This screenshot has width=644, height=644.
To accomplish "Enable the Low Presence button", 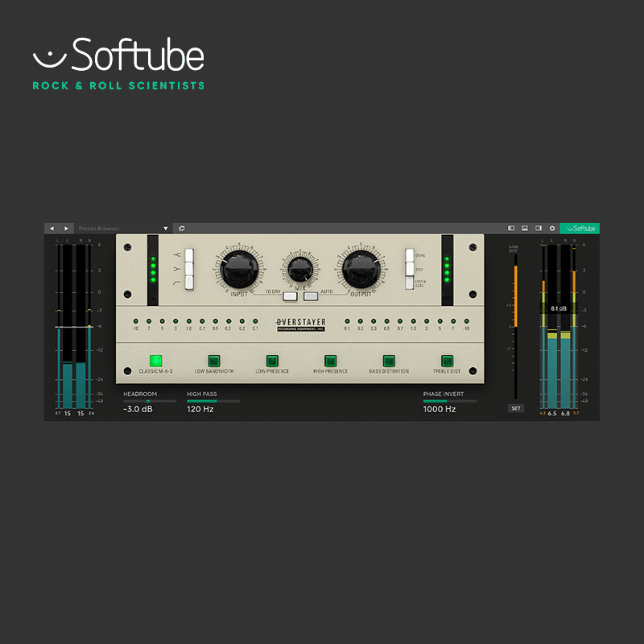I will click(272, 361).
